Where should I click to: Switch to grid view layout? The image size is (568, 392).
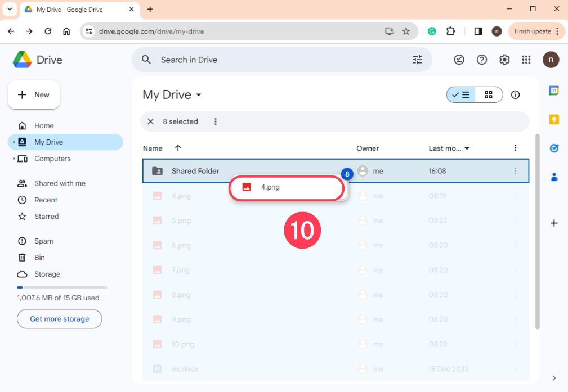point(488,94)
